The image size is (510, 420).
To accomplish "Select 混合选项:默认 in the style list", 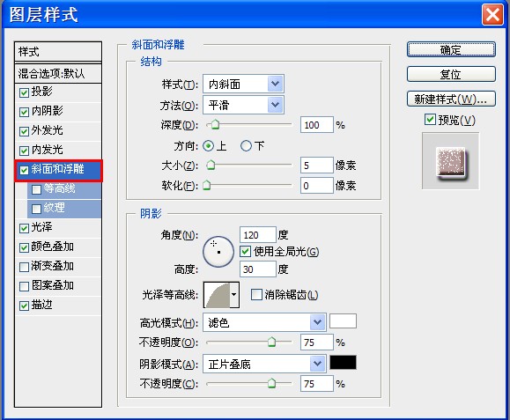I will click(58, 74).
